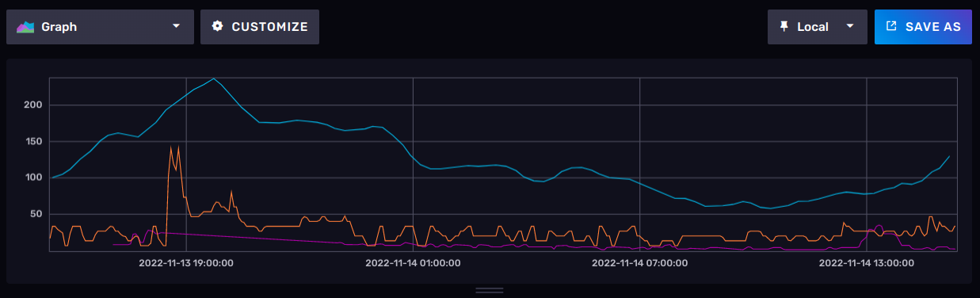The height and width of the screenshot is (298, 980).
Task: Click the x-axis label 2022-11-14 07:00:00
Action: coord(639,262)
